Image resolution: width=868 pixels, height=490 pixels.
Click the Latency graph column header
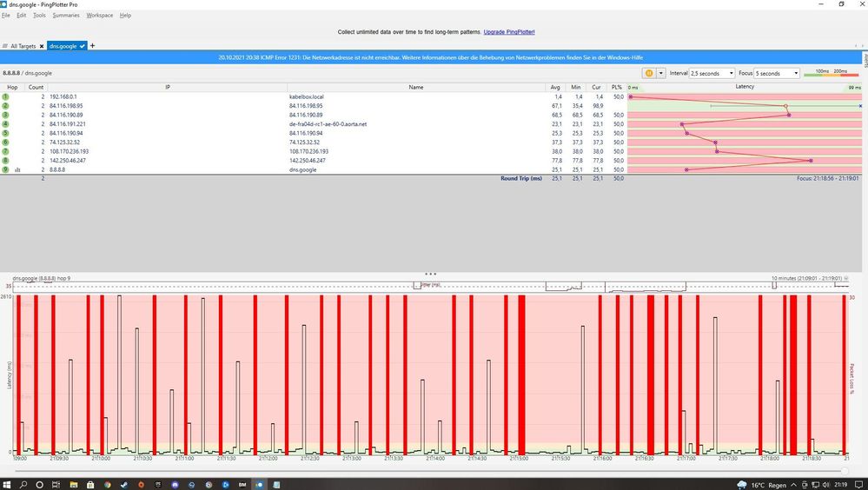(x=745, y=87)
